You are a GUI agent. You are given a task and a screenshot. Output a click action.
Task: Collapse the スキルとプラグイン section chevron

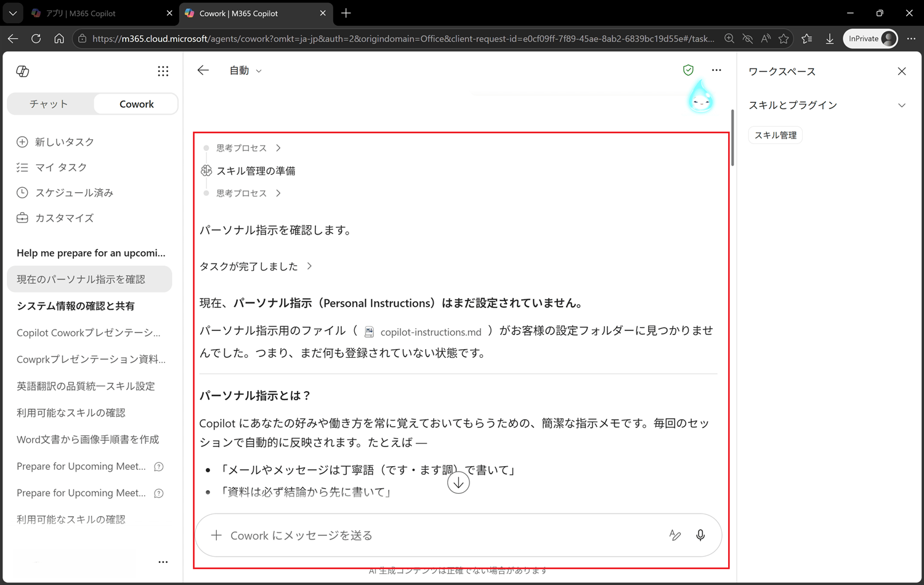coord(902,105)
